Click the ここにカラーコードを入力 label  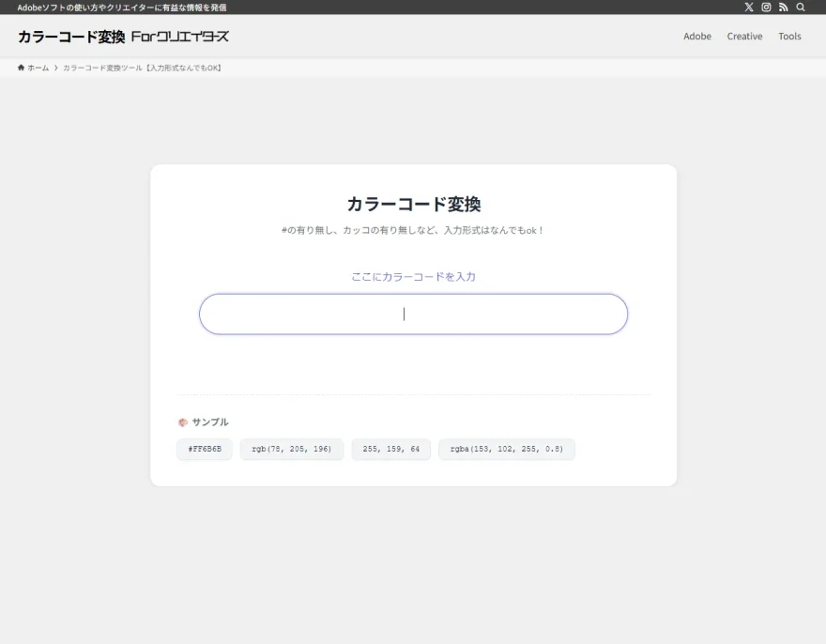pyautogui.click(x=413, y=276)
